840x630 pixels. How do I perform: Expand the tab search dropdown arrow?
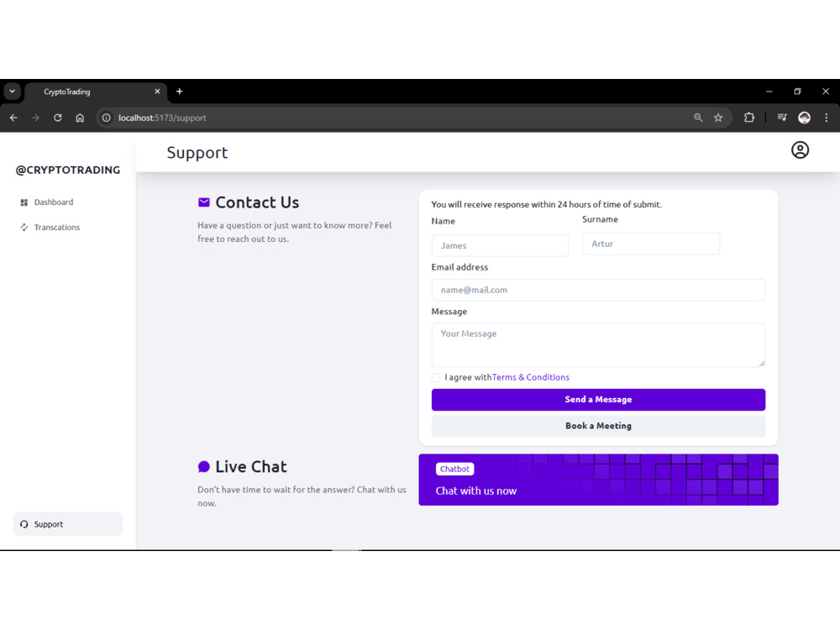tap(13, 92)
